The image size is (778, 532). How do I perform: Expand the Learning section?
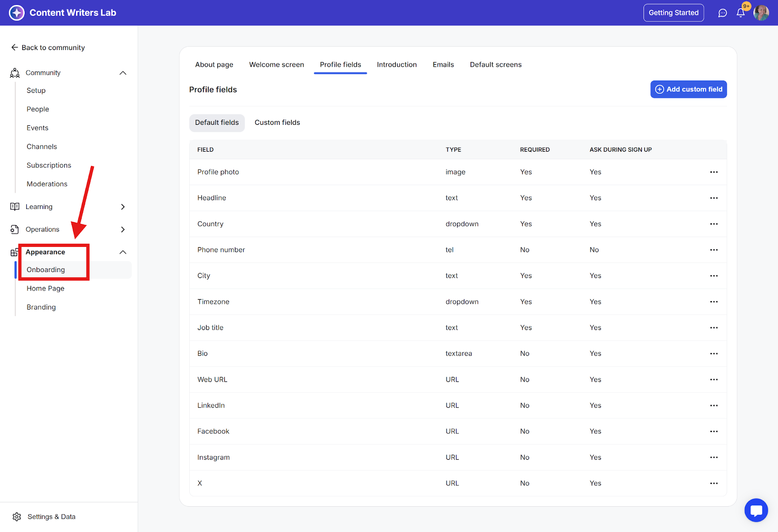click(x=123, y=207)
